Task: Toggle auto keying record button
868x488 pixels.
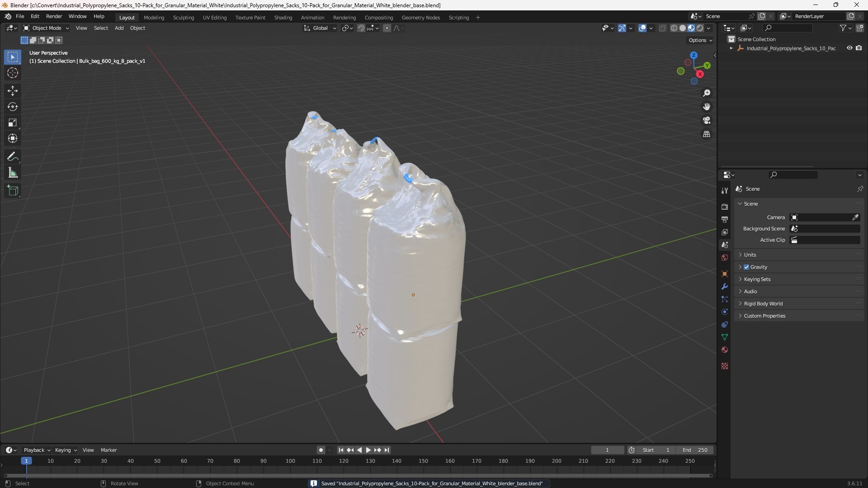Action: click(x=321, y=450)
